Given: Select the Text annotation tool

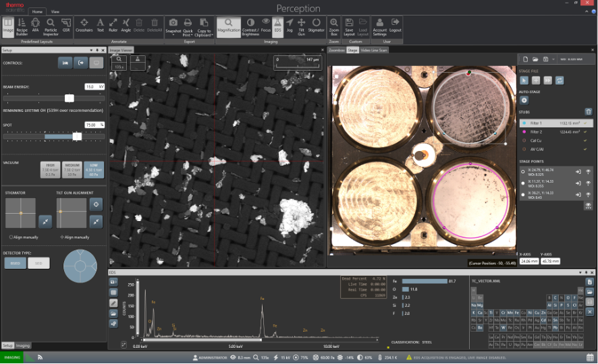Looking at the screenshot, I should [x=101, y=25].
